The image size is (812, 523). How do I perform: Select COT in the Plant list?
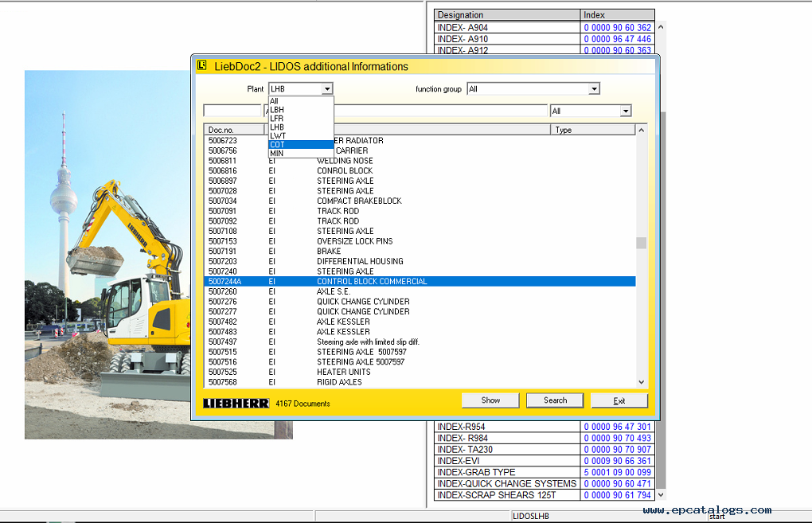[300, 144]
